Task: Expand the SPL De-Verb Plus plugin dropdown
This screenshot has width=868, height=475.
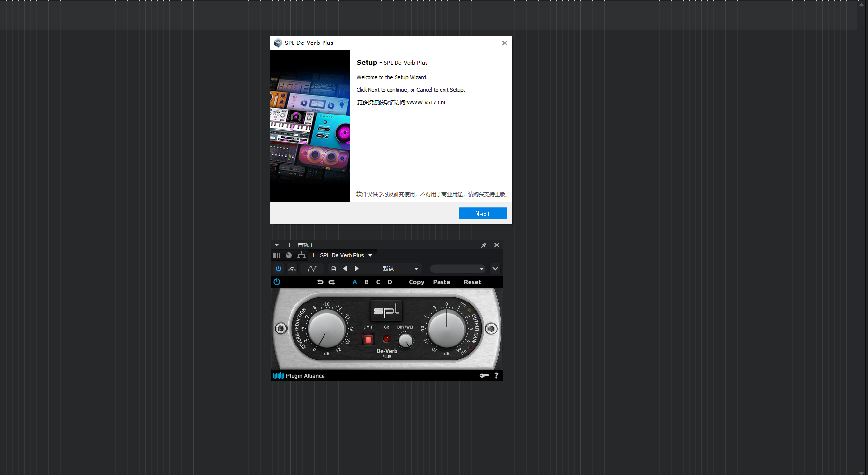Action: click(370, 255)
